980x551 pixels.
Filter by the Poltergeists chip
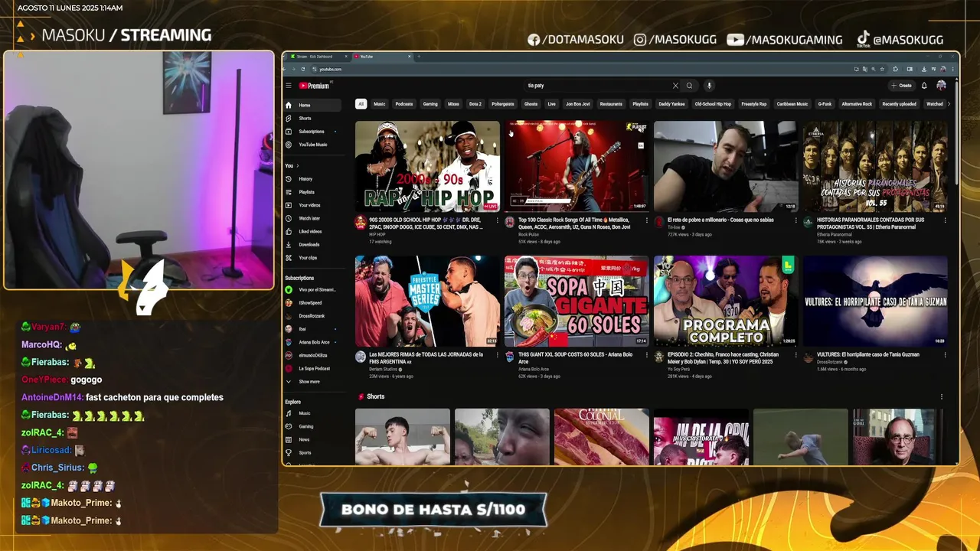click(503, 104)
